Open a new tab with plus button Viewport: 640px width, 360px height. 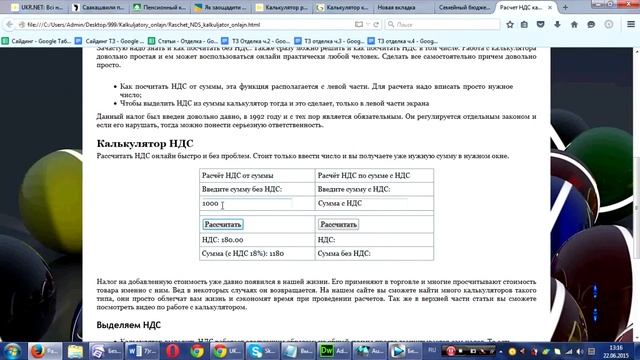(x=565, y=7)
